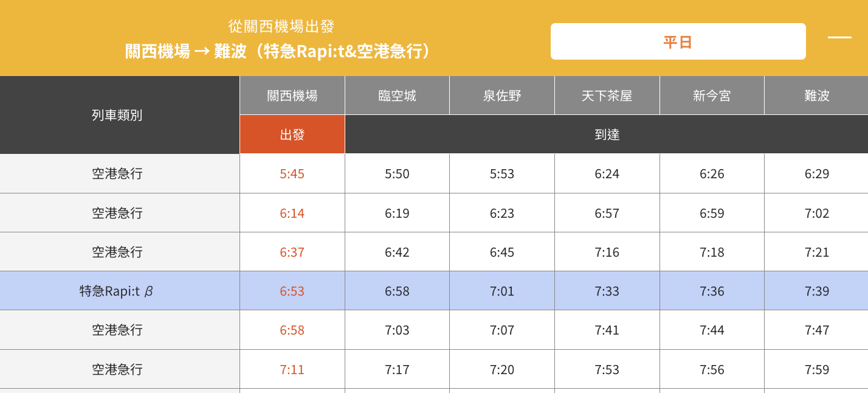This screenshot has height=393, width=868.
Task: Select the 新今宮 station column header
Action: (711, 95)
